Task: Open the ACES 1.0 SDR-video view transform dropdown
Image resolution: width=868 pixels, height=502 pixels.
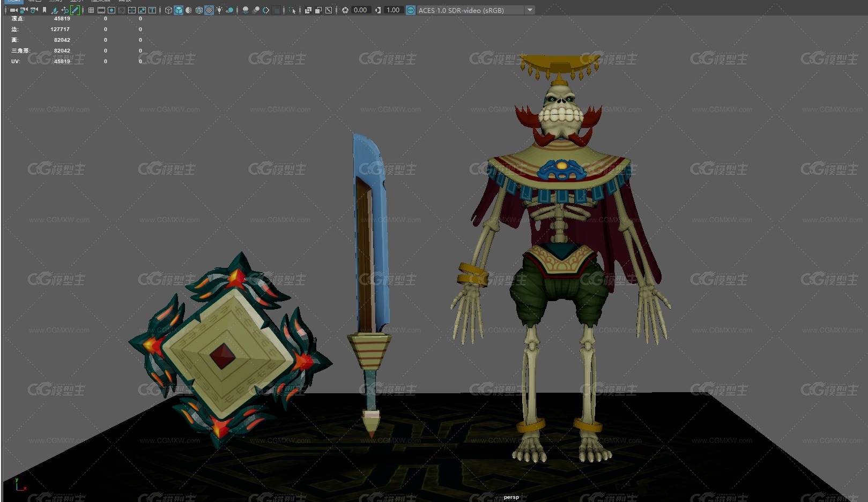Action: click(x=476, y=10)
